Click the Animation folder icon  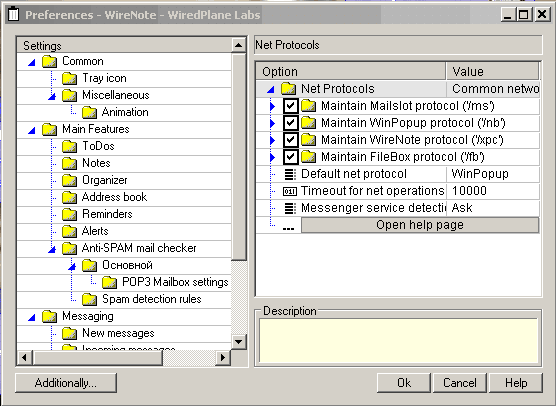(x=89, y=112)
